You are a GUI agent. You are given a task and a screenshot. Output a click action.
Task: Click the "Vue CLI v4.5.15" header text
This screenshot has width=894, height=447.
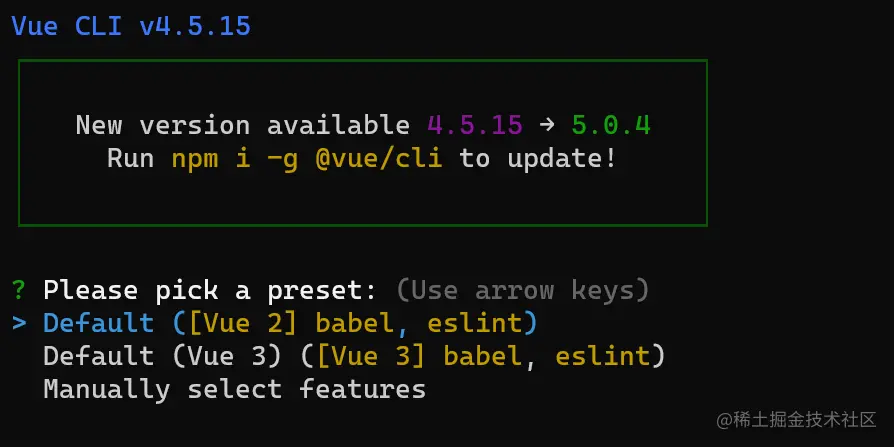click(x=131, y=26)
